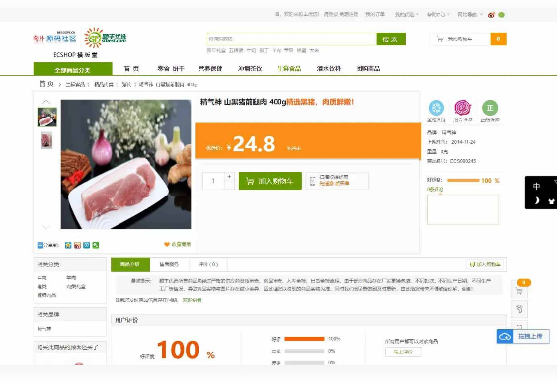The height and width of the screenshot is (392, 557).
Task: Click the orange heart favorite link
Action: (177, 244)
